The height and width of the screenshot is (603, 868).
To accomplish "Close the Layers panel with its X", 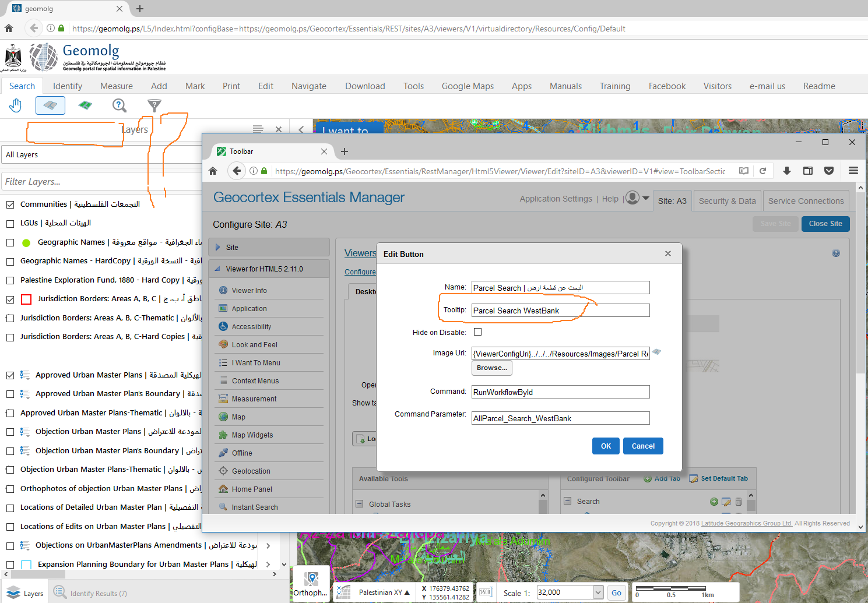I will 279,129.
